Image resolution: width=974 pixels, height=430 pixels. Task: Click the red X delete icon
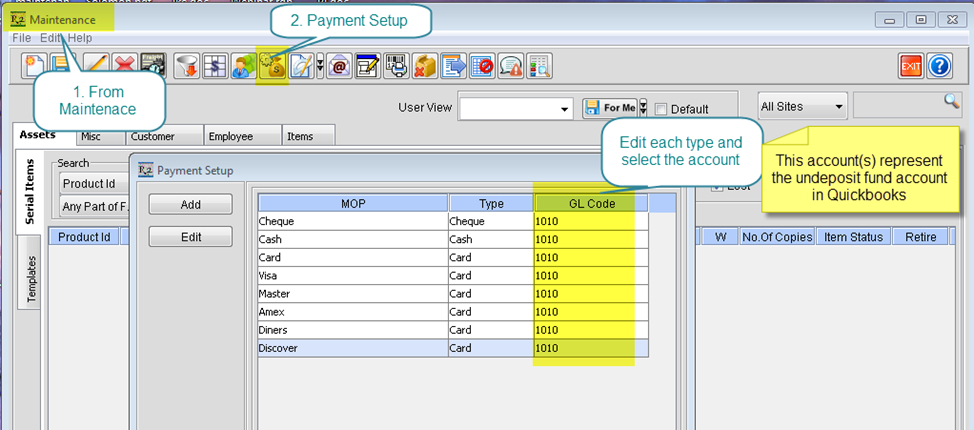(x=125, y=67)
